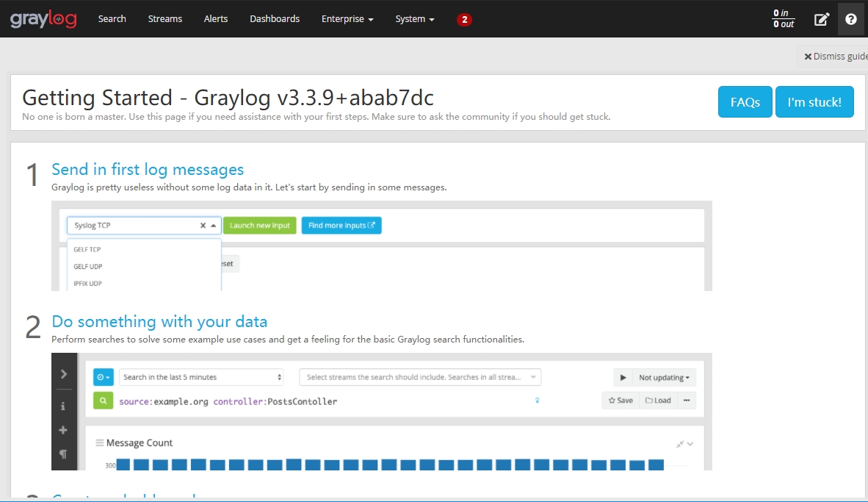
Task: Dismiss the getting started guide
Action: click(836, 57)
